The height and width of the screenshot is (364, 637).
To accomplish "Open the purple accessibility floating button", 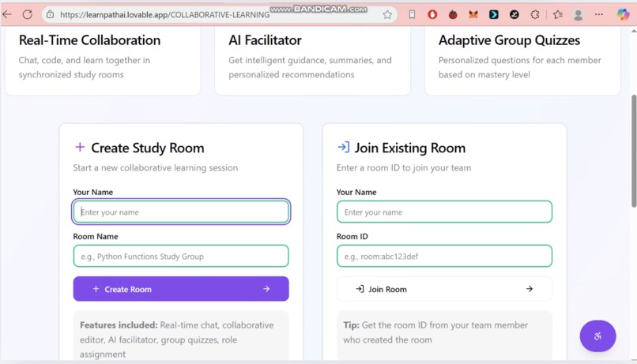I will 597,336.
